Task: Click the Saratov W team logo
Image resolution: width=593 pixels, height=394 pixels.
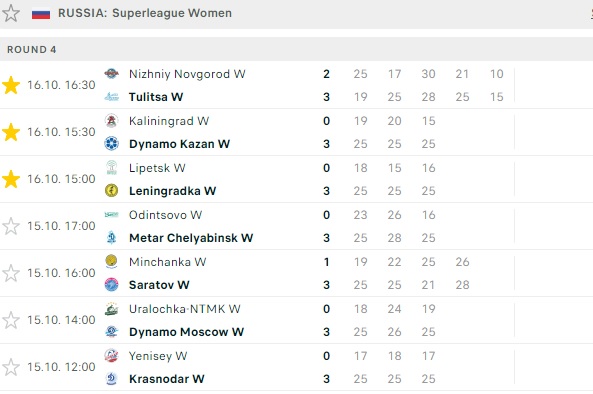Action: (x=112, y=284)
